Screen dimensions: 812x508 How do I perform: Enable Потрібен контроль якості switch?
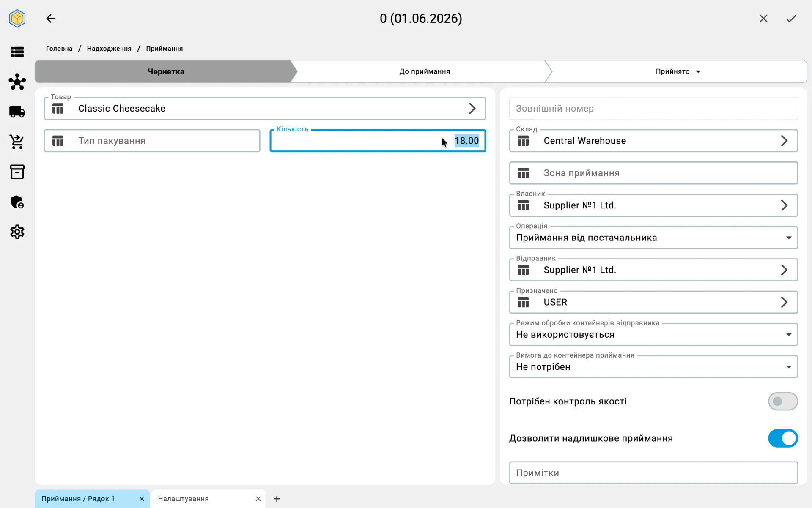click(783, 401)
